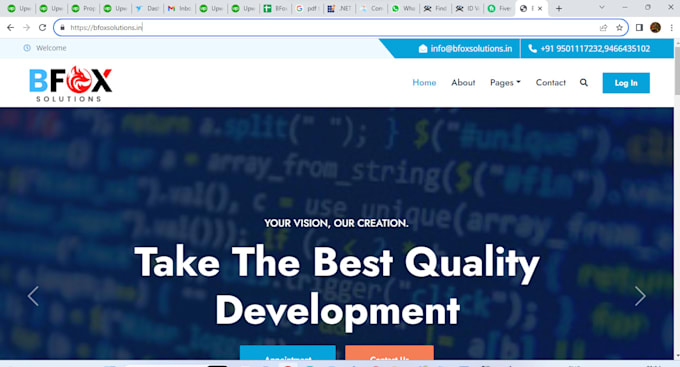Image resolution: width=680 pixels, height=367 pixels.
Task: Bookmark this page with the star icon
Action: coord(619,27)
